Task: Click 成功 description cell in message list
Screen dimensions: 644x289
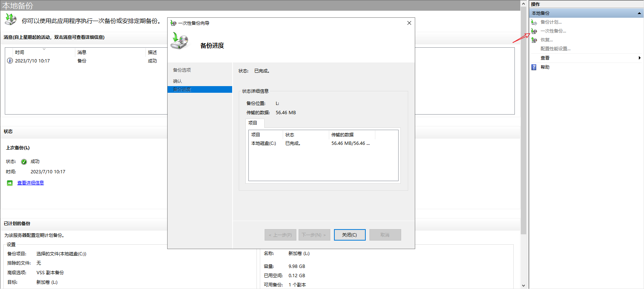Action: pyautogui.click(x=152, y=61)
